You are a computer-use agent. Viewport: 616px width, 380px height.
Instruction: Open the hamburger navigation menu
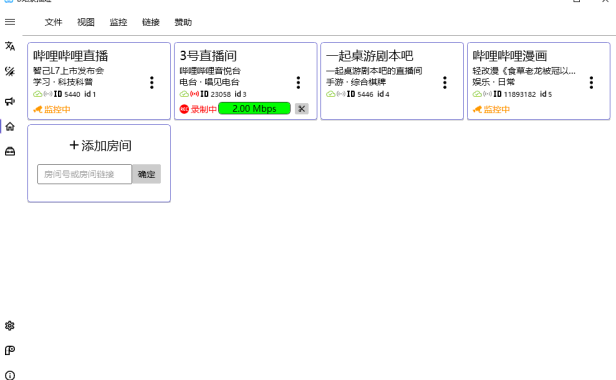[10, 22]
